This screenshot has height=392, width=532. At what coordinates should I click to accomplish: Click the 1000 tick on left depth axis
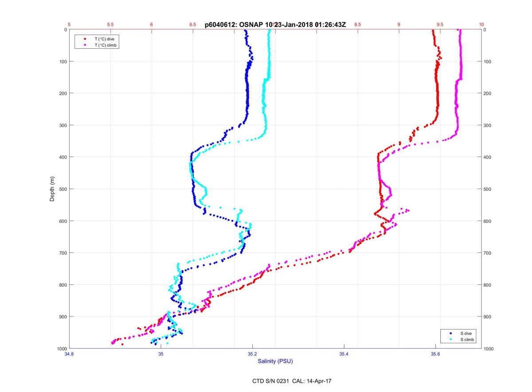click(62, 349)
